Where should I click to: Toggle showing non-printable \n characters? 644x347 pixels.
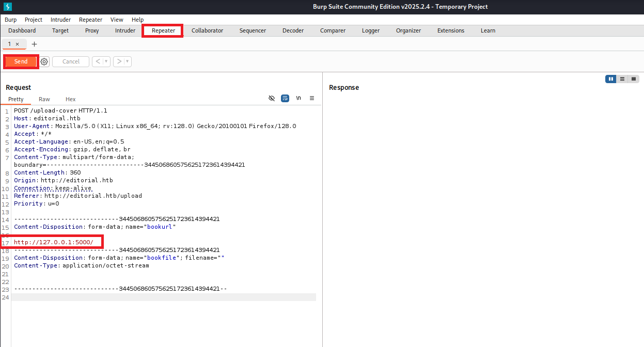pyautogui.click(x=299, y=98)
